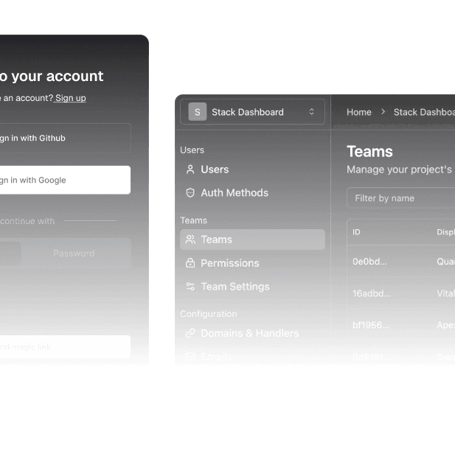This screenshot has height=476, width=455.
Task: Click the Sign up link
Action: [x=71, y=98]
